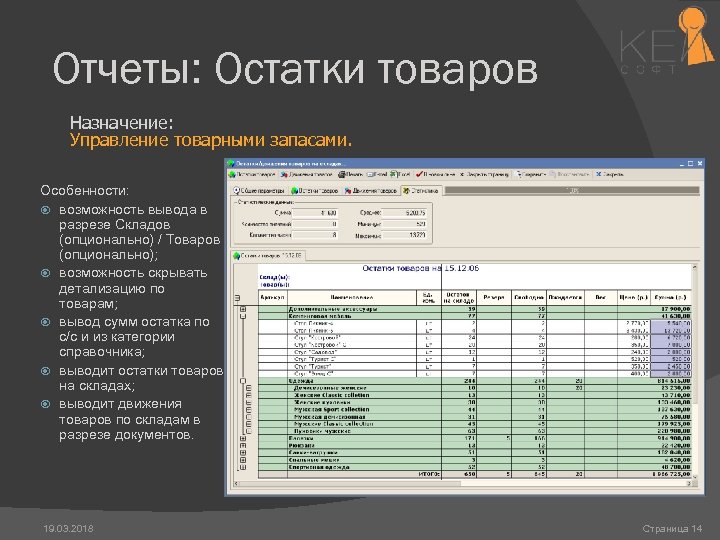Image resolution: width=720 pixels, height=540 pixels.
Task: Click the report title Остатки товаров на 15.12.06
Action: point(421,268)
